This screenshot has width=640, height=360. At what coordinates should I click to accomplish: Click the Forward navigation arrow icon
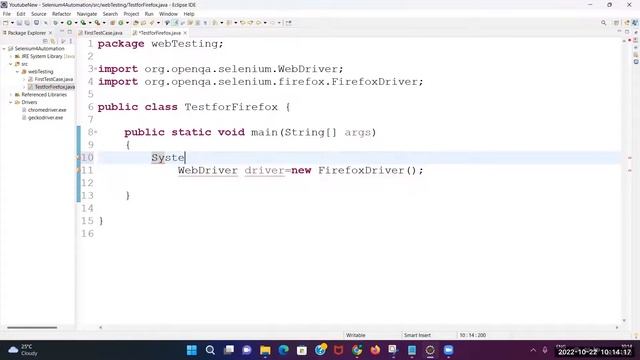pos(272,23)
